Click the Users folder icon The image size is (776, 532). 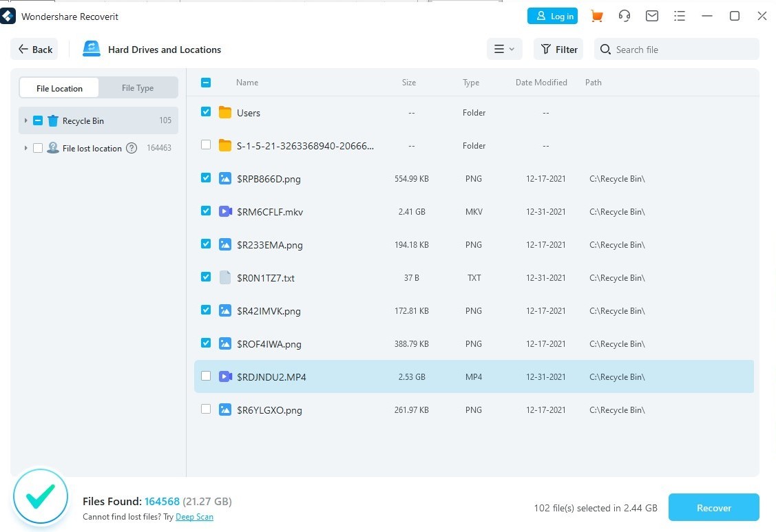(225, 112)
